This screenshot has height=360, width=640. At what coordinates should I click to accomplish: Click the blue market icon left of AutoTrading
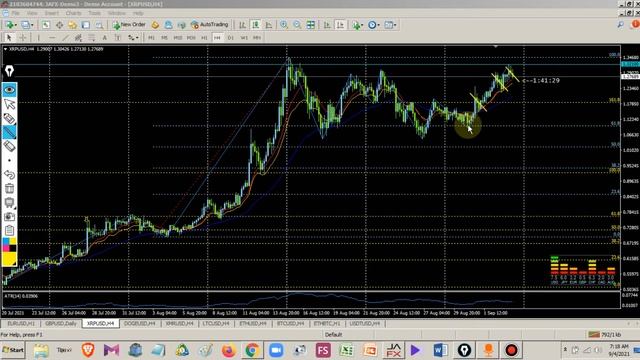click(x=168, y=25)
